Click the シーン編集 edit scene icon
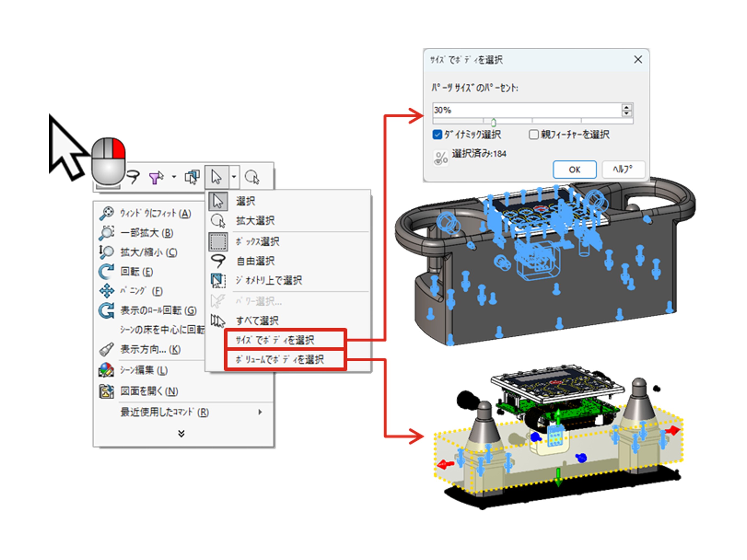The width and height of the screenshot is (747, 560). pos(106,370)
